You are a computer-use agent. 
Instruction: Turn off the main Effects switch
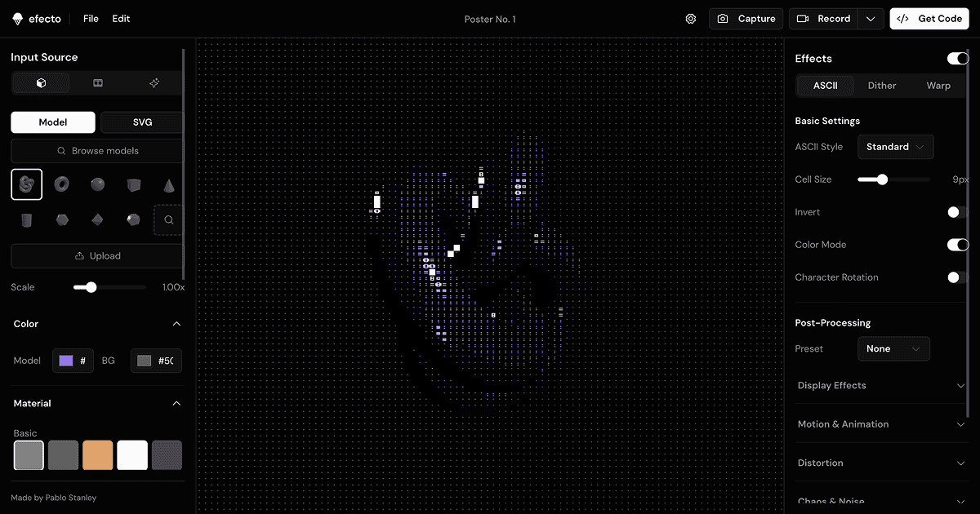coord(957,59)
